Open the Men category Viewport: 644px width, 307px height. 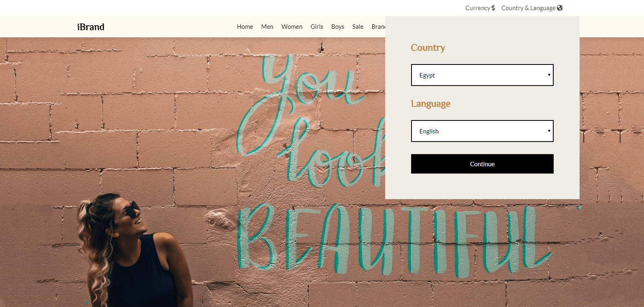point(267,27)
